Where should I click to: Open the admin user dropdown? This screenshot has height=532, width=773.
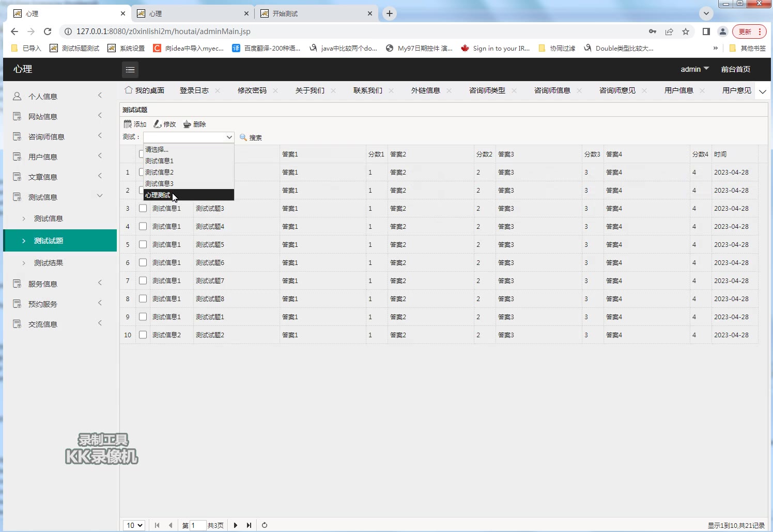(694, 69)
